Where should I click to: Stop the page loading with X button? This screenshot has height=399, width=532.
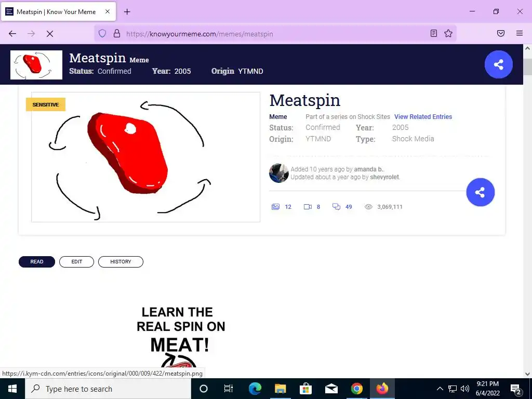[x=50, y=34]
